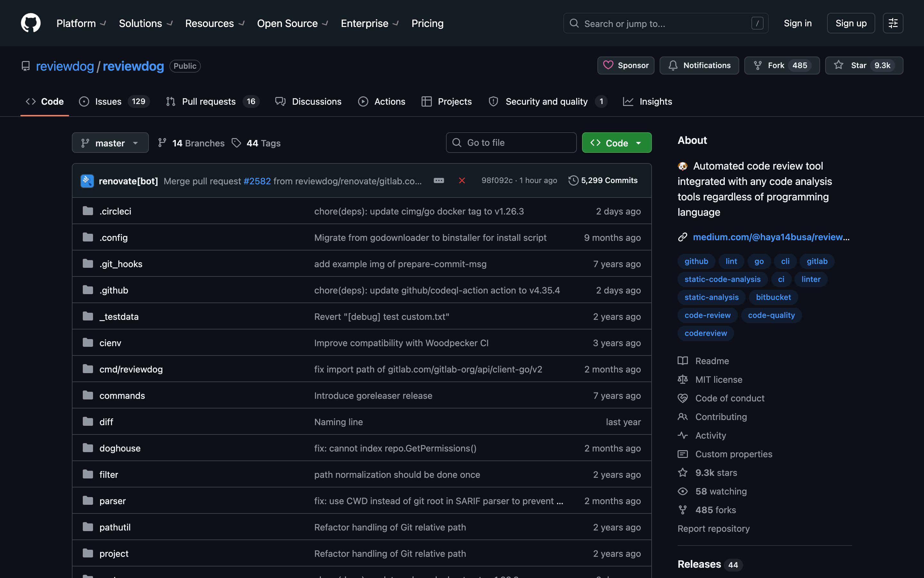Viewport: 924px width, 578px height.
Task: Click the commit history clock icon
Action: point(573,180)
